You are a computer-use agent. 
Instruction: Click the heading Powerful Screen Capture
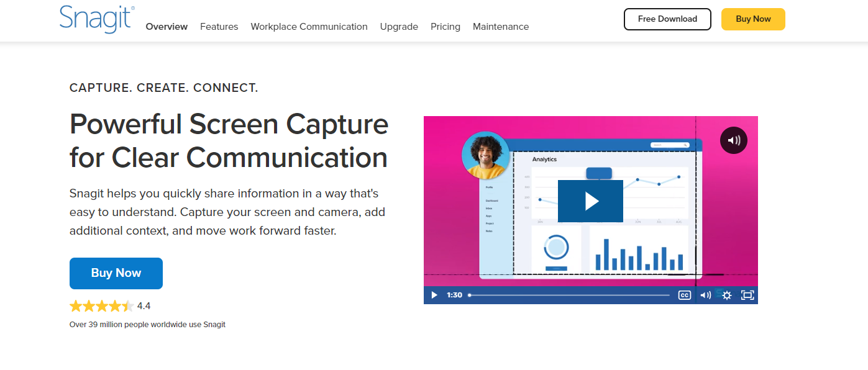[229, 141]
